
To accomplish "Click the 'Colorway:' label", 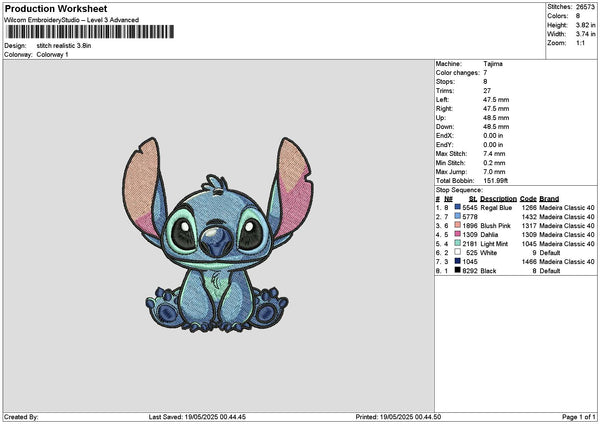I will pos(18,55).
